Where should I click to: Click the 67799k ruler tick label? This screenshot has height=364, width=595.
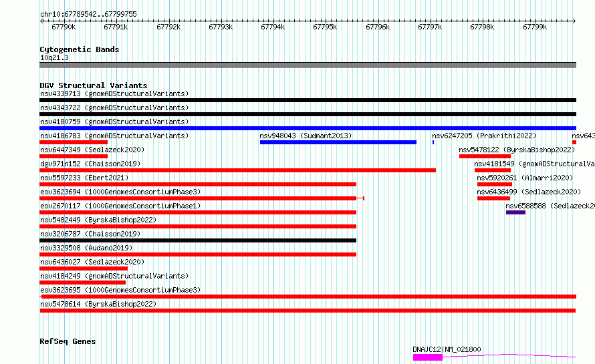(x=535, y=27)
